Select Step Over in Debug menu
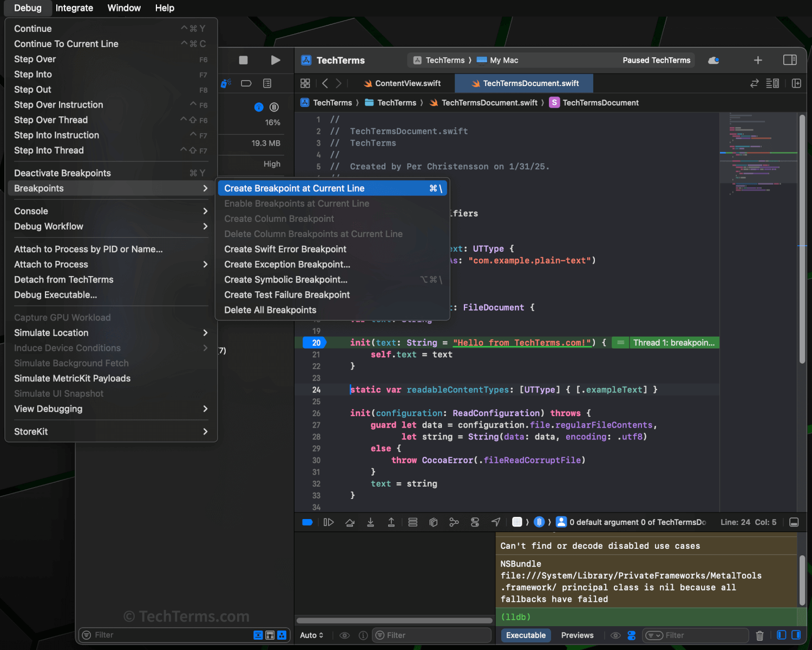Viewport: 812px width, 650px height. 111,59
